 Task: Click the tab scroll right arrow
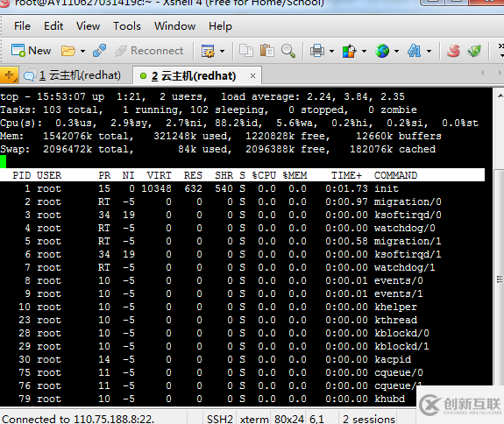coord(500,73)
